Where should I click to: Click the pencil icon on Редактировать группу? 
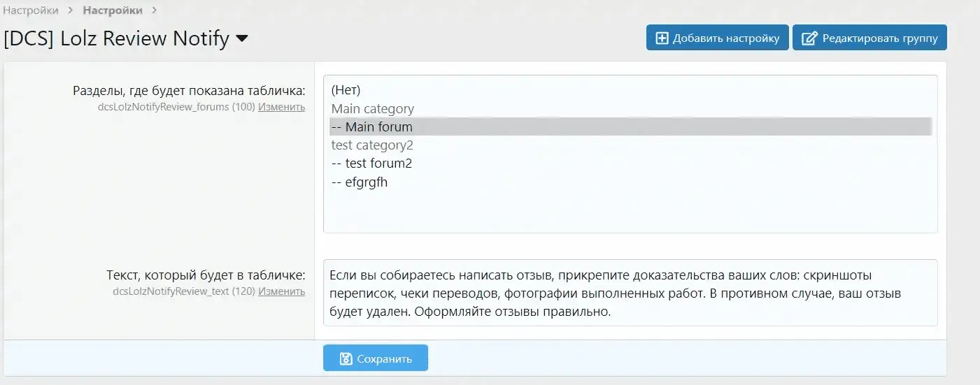(x=809, y=38)
